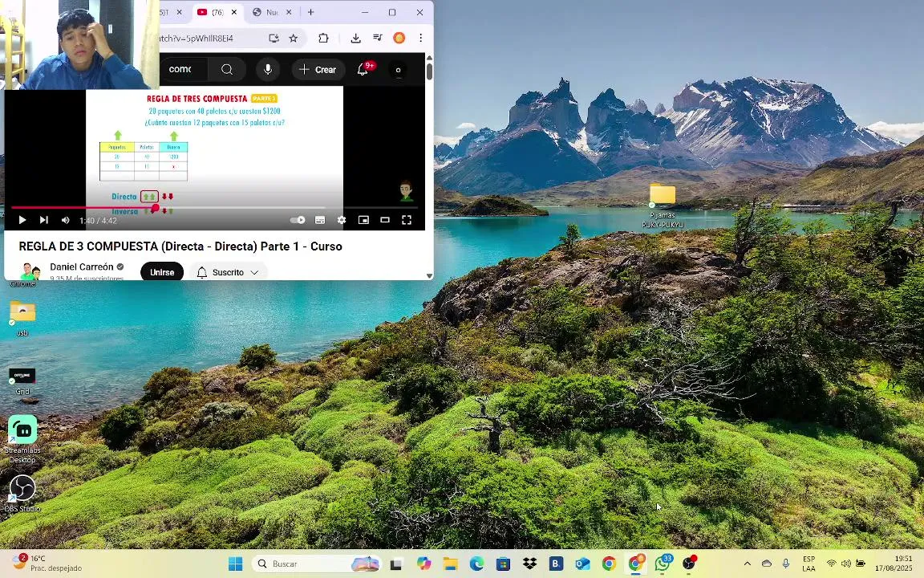Click the Unirse button
The height and width of the screenshot is (578, 924).
click(162, 272)
